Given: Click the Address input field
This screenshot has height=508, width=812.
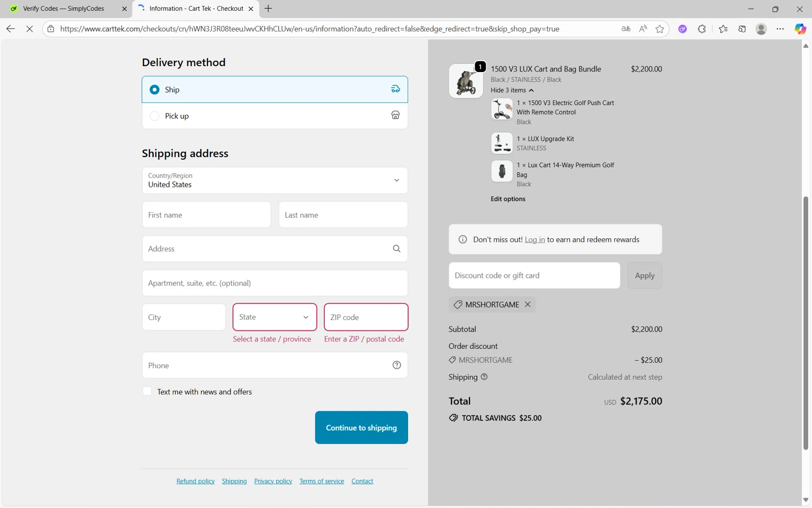Looking at the screenshot, I should click(x=274, y=249).
